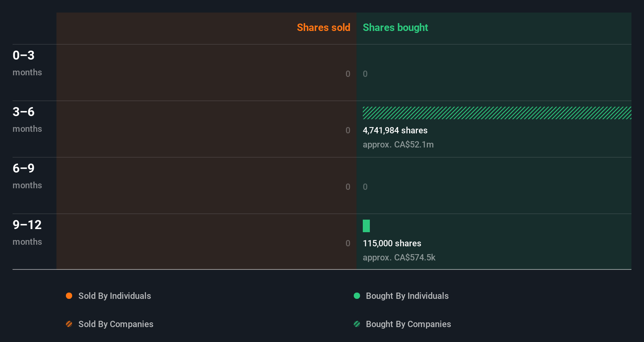Image resolution: width=644 pixels, height=342 pixels.
Task: Select the hatched 3–6 months bought bar
Action: click(x=497, y=113)
